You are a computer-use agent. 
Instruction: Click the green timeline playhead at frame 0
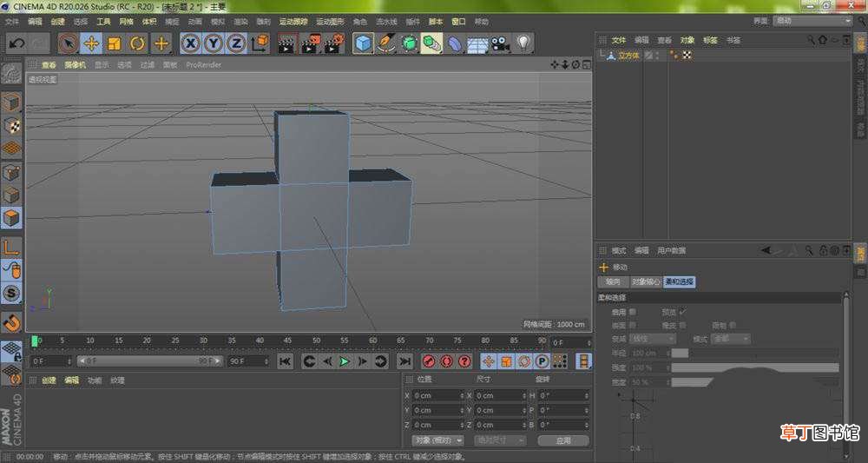(x=35, y=341)
